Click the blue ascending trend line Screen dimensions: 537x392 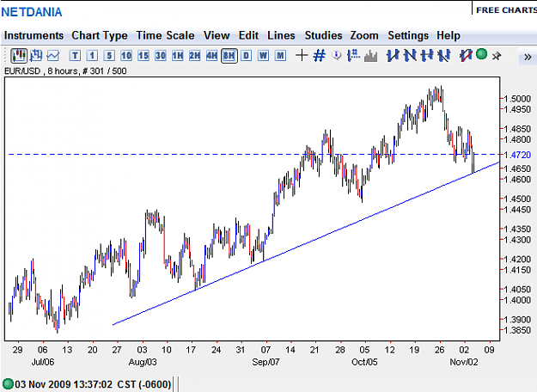click(306, 243)
